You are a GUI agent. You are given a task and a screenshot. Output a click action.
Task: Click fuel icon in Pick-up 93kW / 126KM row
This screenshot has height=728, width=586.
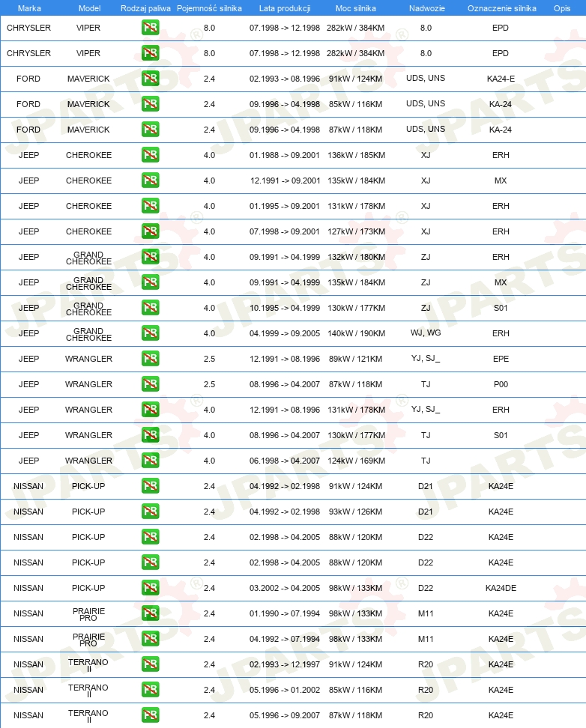(150, 512)
